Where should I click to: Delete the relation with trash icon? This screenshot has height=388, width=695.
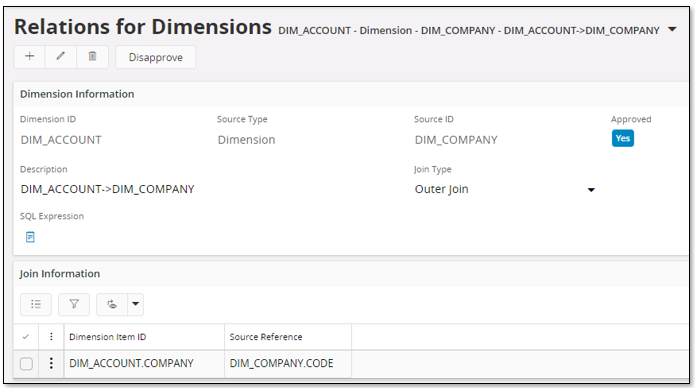[x=92, y=57]
